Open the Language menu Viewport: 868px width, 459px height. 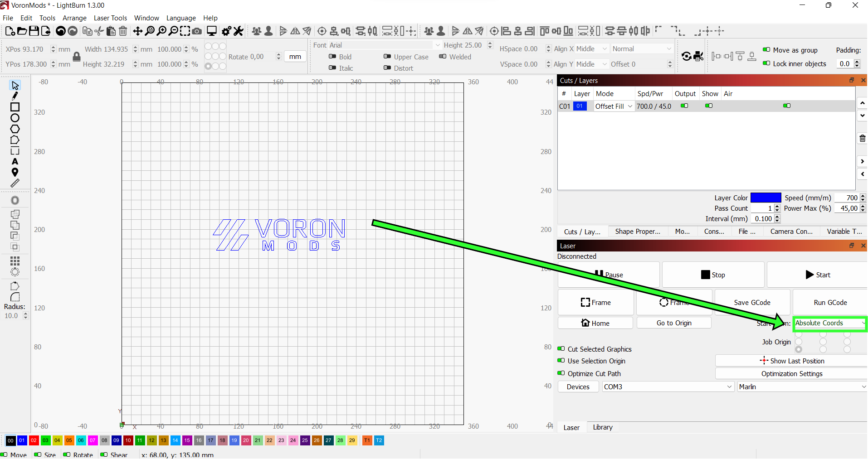point(181,18)
